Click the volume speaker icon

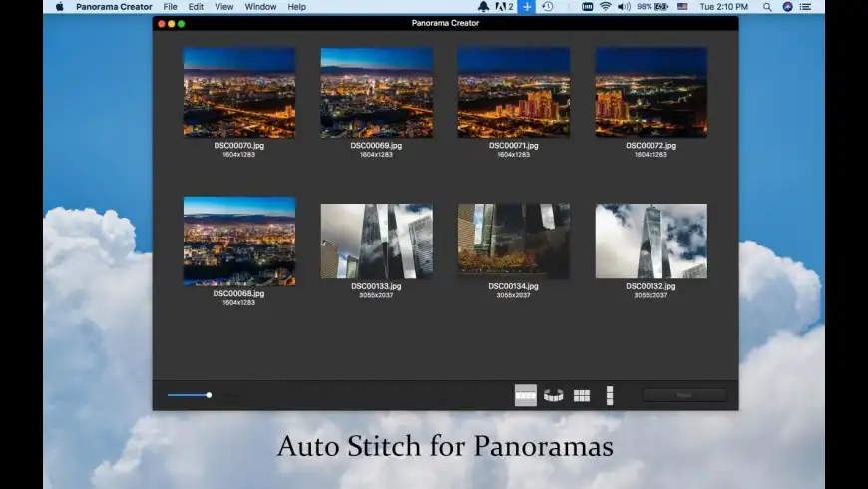(624, 7)
